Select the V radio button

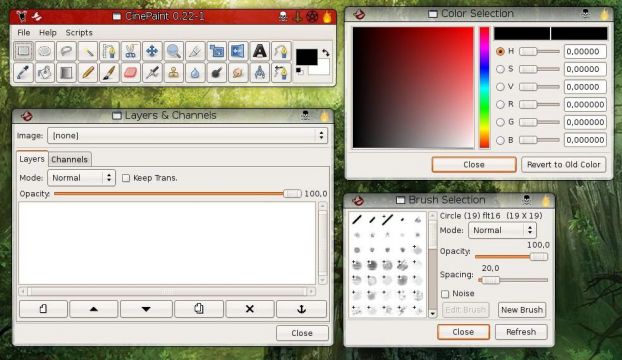click(500, 87)
